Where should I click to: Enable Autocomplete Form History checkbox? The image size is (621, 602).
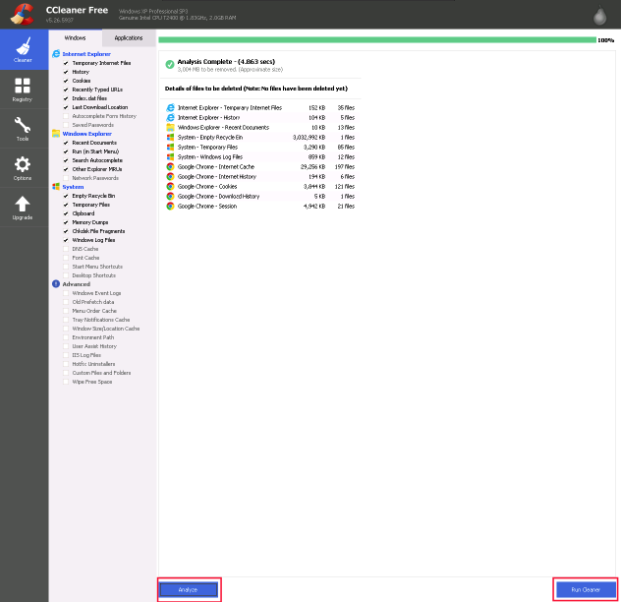click(66, 116)
